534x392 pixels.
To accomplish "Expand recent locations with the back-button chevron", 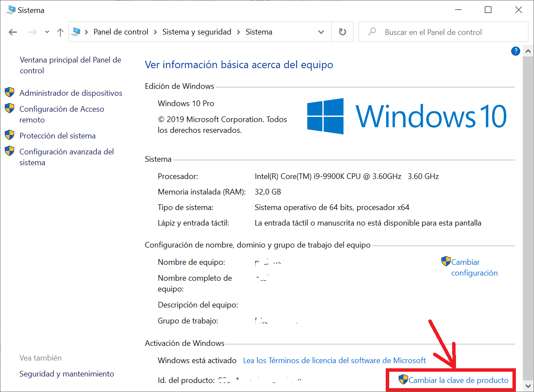I will click(x=47, y=31).
